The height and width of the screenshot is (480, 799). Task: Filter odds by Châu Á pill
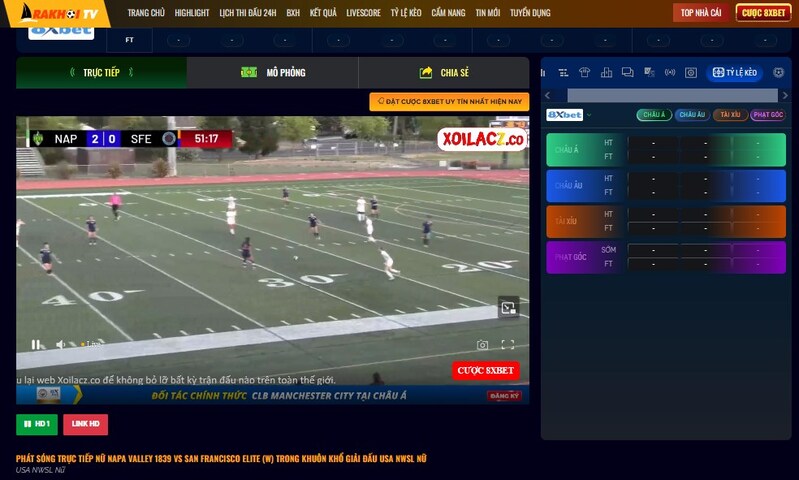(654, 115)
